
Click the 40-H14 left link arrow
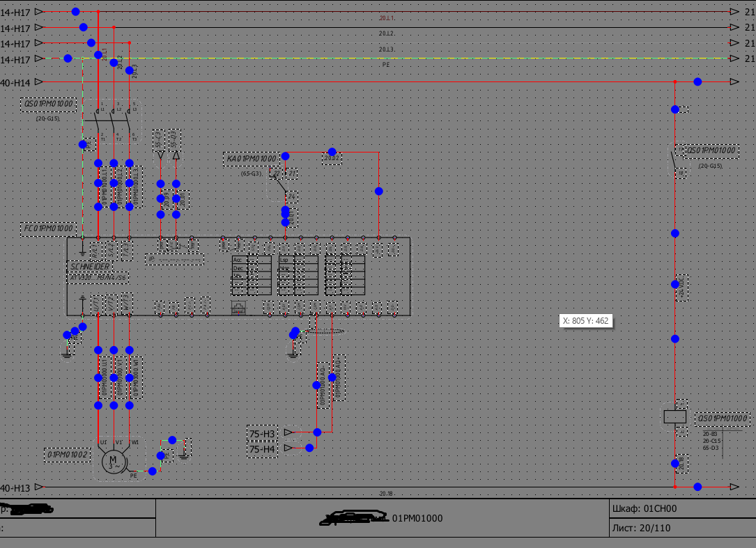[x=39, y=82]
